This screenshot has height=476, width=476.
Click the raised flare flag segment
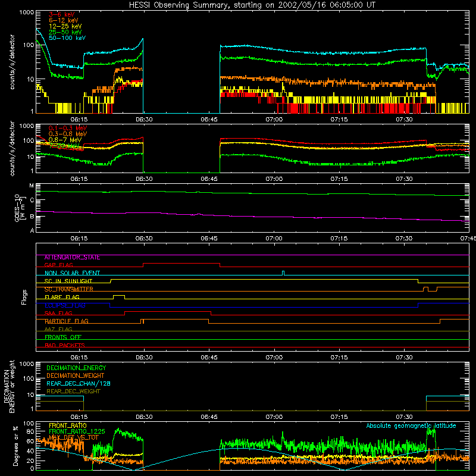[x=118, y=296]
